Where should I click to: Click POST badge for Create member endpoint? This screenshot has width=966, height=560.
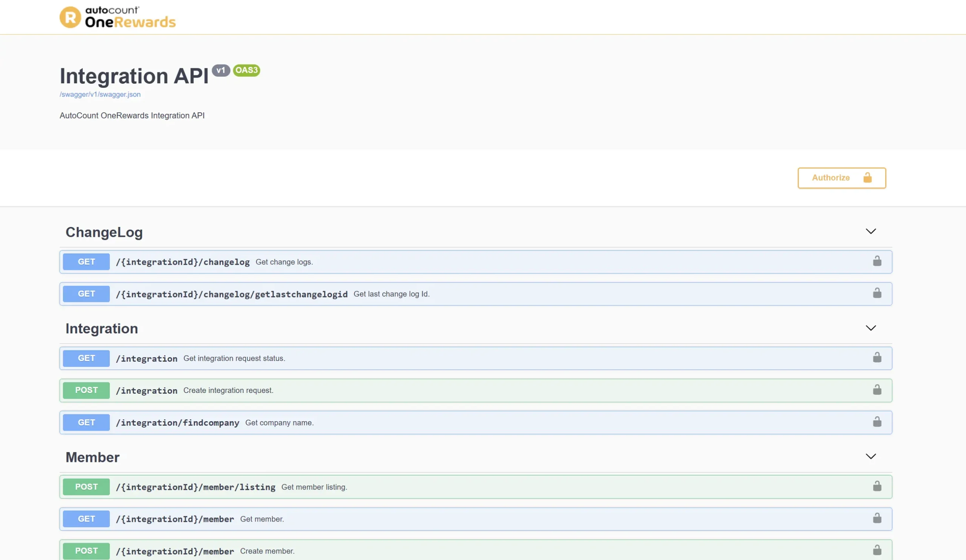click(86, 551)
